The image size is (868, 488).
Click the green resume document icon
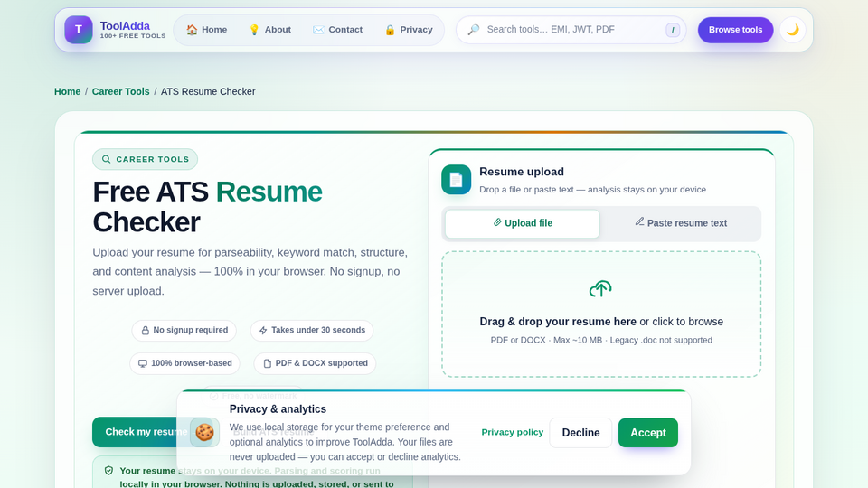click(x=456, y=180)
